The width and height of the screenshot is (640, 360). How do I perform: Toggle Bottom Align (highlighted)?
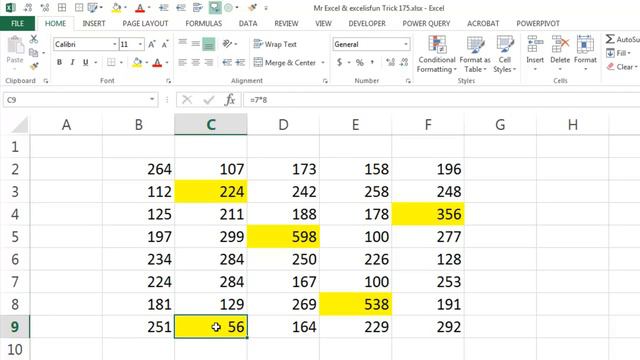coord(209,44)
